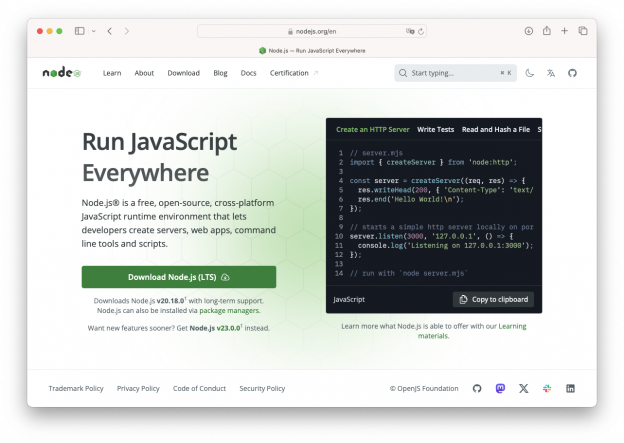Open the Download menu item

coord(183,73)
